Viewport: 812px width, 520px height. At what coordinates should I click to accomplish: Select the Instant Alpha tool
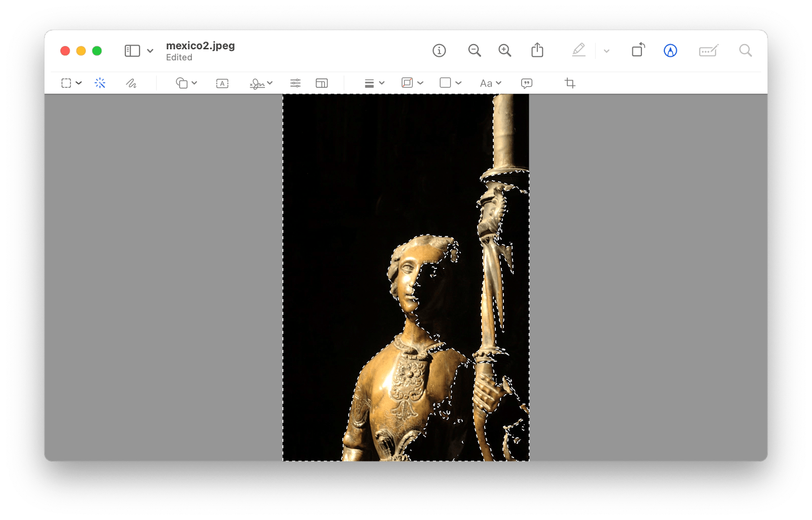[100, 83]
